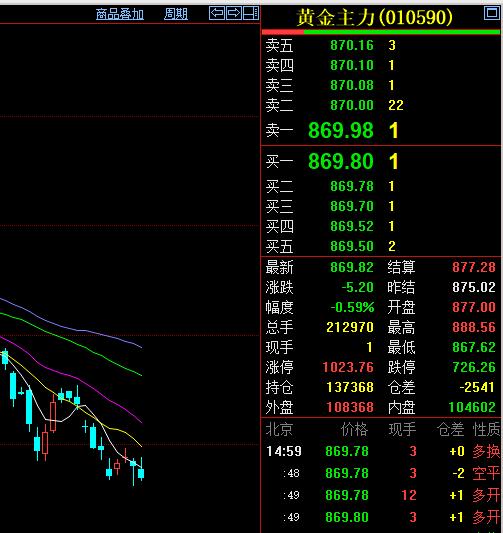Click the 价格 column header
Screen dimensions: 503x533
[354, 429]
